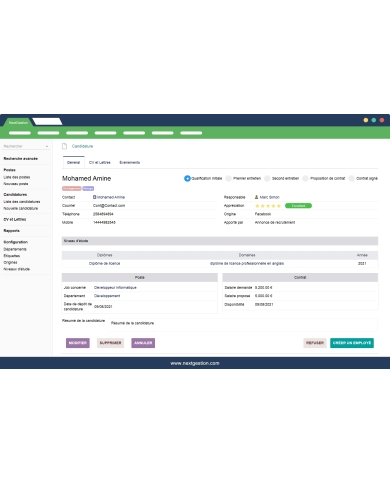Screen dimensions: 390x484
Task: Click the purple candidate tag
Action: tap(88, 188)
